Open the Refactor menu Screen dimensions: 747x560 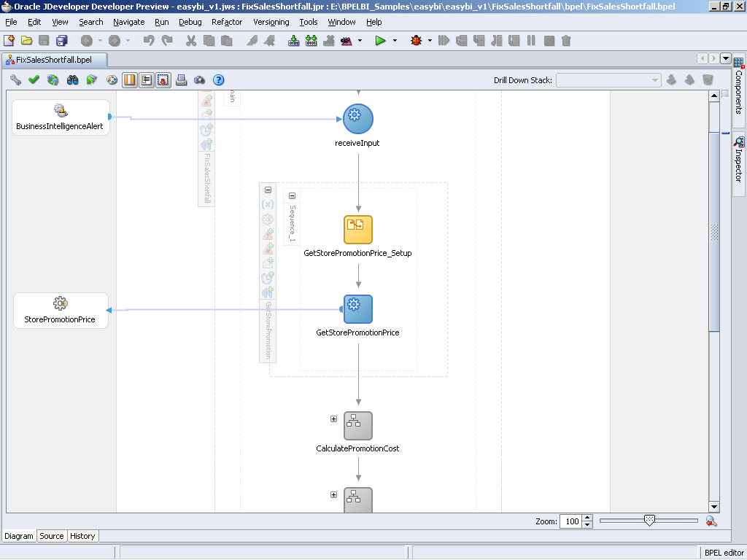(x=227, y=22)
